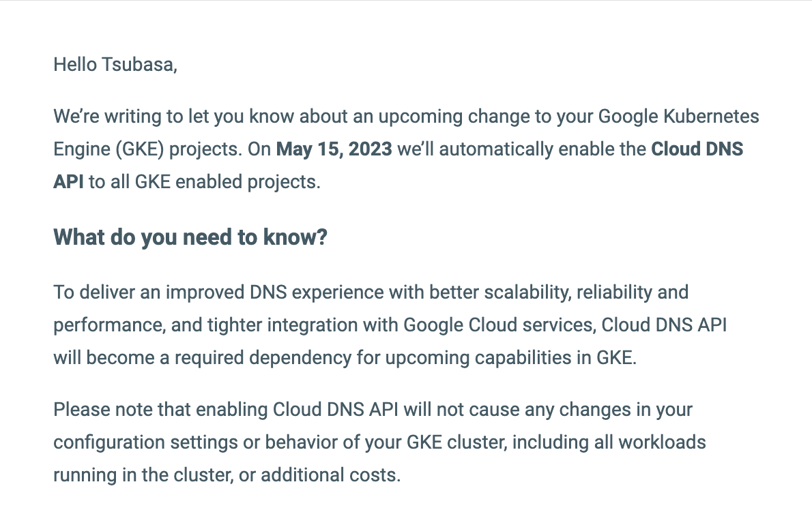
Task: Click the bold date 'May 15, 2023'
Action: pyautogui.click(x=334, y=149)
